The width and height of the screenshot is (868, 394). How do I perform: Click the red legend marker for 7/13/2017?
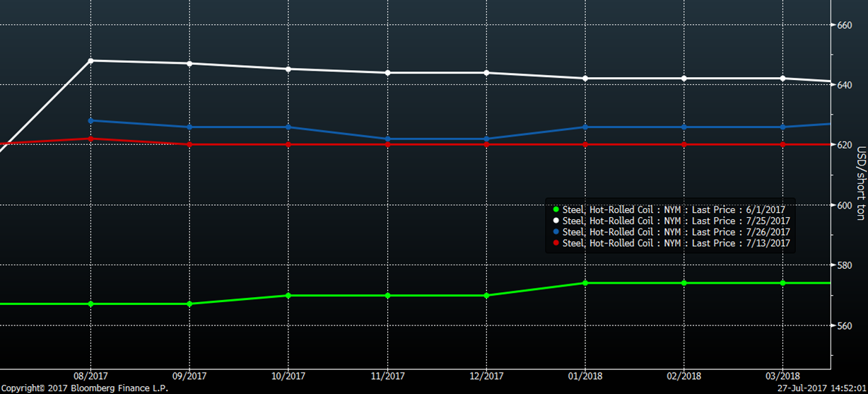point(556,243)
